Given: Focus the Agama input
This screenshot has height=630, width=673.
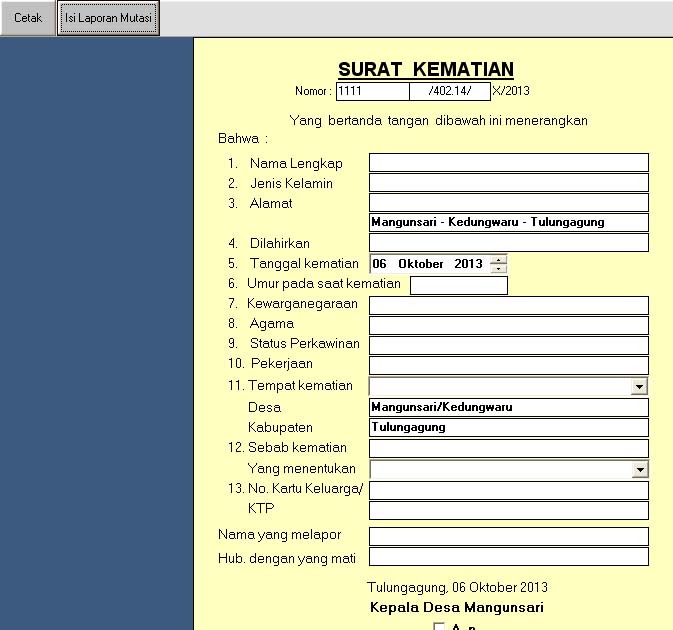Looking at the screenshot, I should click(x=509, y=325).
